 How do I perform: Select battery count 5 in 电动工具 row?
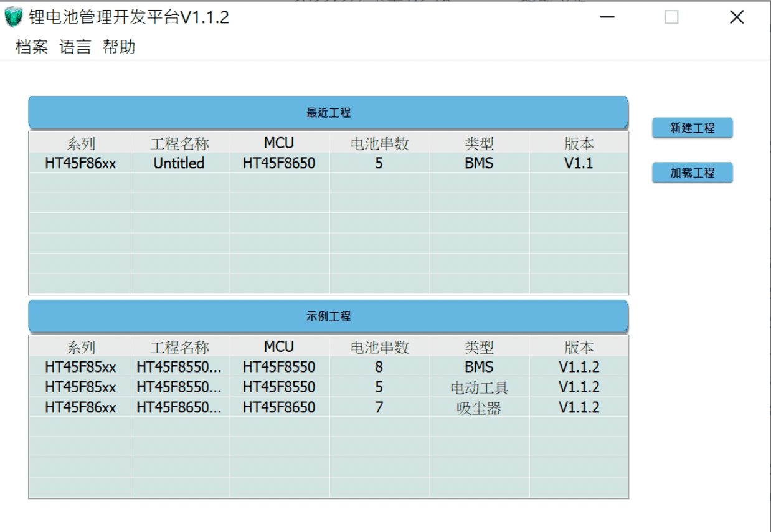tap(379, 387)
